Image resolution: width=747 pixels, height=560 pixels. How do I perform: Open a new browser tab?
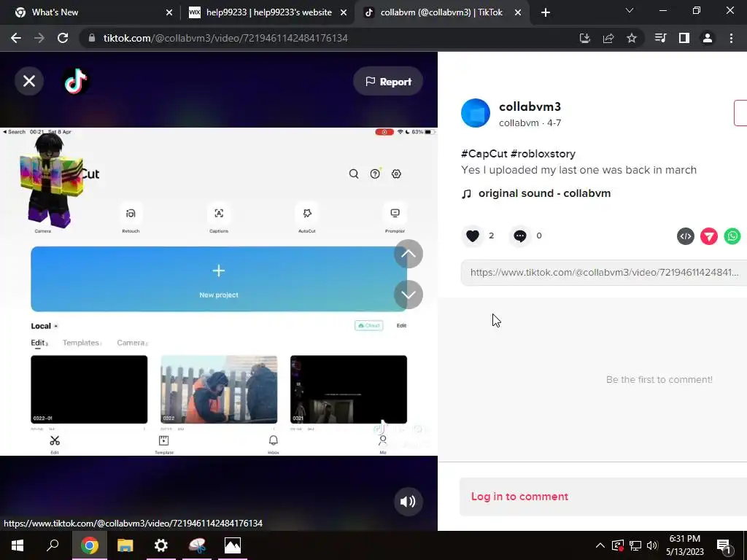click(x=546, y=13)
